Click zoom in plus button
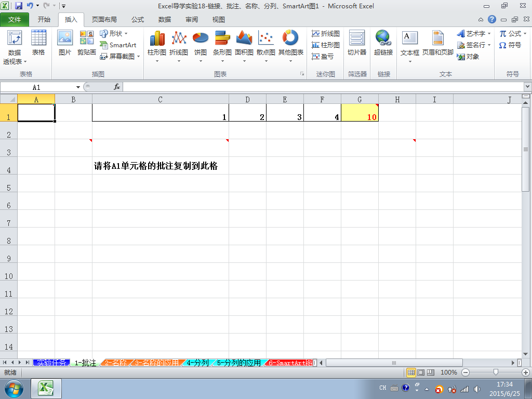 click(526, 372)
